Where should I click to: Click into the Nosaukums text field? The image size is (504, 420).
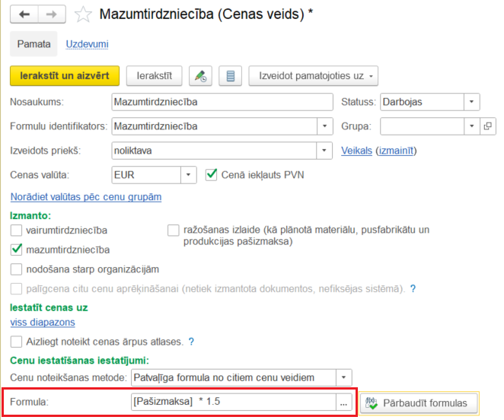click(x=221, y=102)
